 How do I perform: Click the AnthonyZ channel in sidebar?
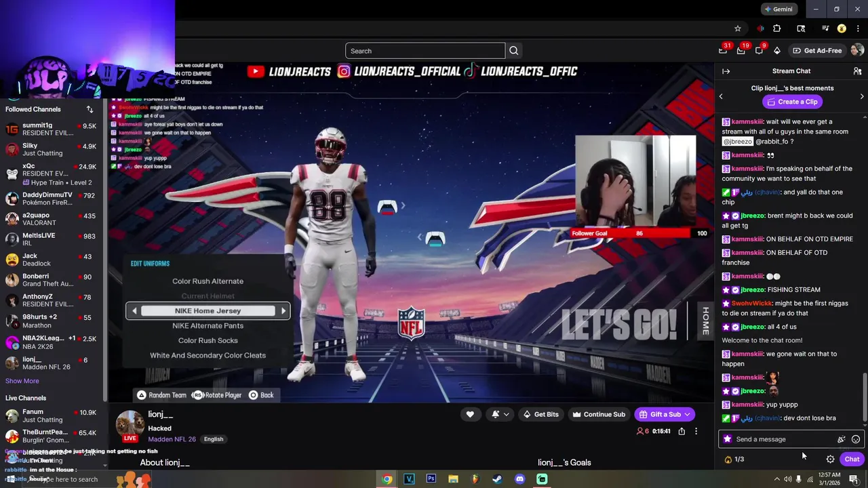point(52,300)
